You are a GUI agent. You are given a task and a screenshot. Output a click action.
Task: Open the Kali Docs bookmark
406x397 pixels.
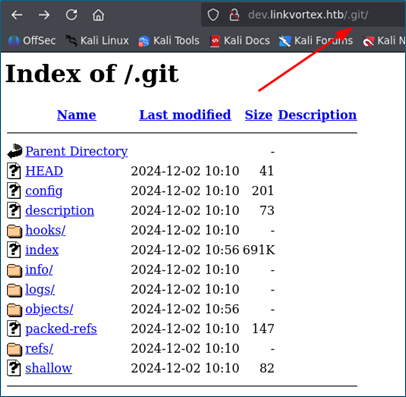(240, 41)
